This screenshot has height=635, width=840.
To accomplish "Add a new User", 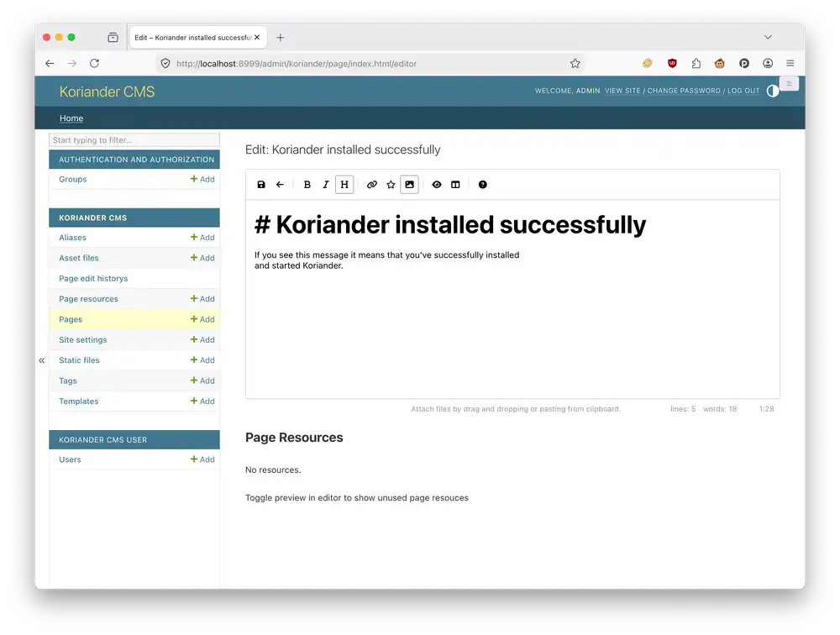I will pos(202,459).
